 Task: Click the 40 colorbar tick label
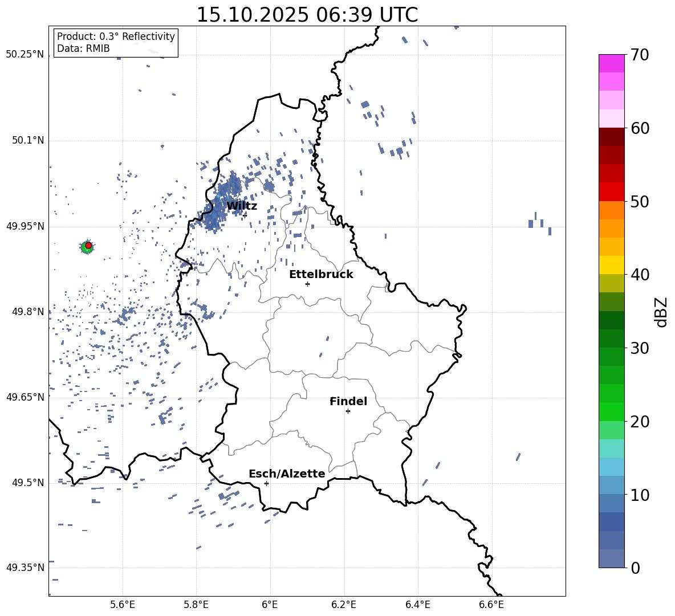tap(640, 275)
